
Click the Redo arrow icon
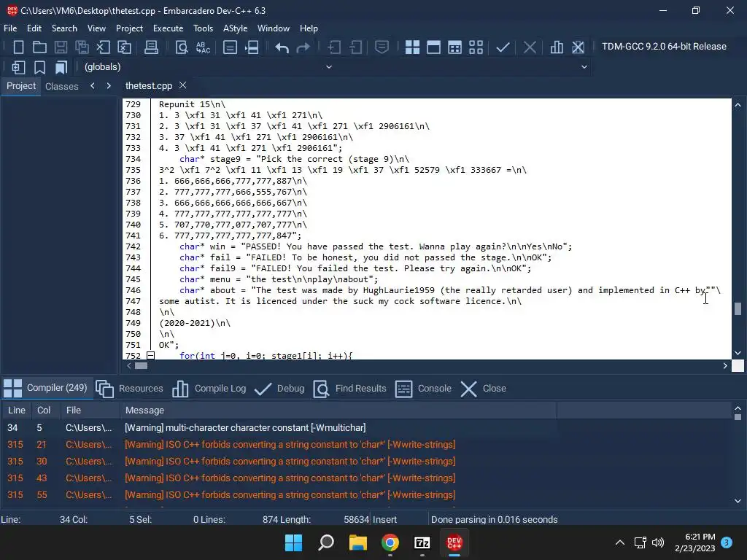(303, 47)
